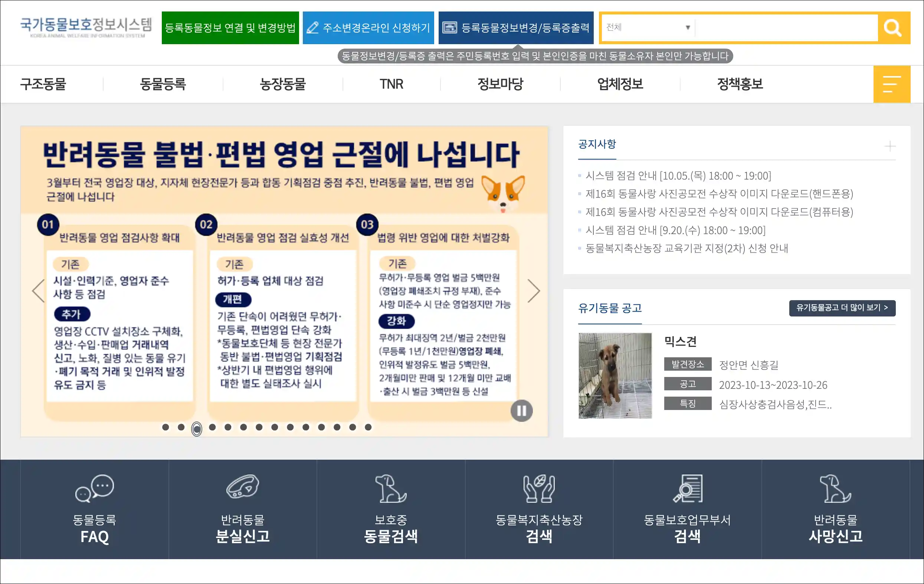This screenshot has width=924, height=584.
Task: Click 반려동물 사망신고 dog icon
Action: coord(835,488)
